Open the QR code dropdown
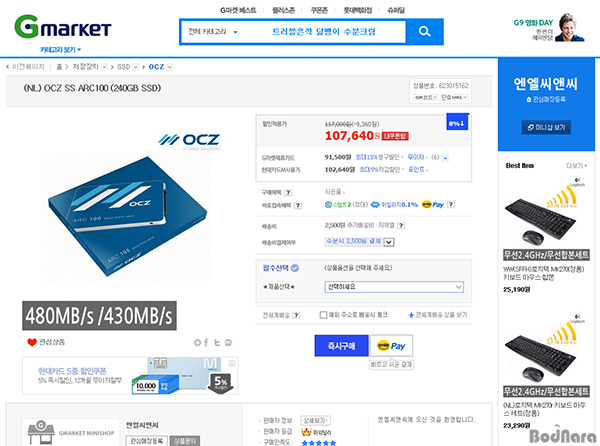Image resolution: width=600 pixels, height=446 pixels. click(x=426, y=98)
